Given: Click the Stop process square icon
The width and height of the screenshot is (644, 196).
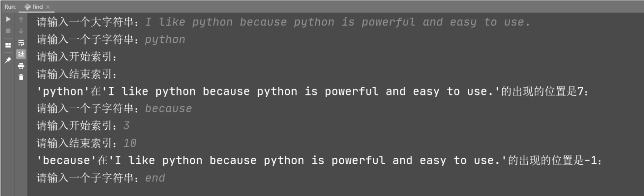Looking at the screenshot, I should [x=8, y=31].
